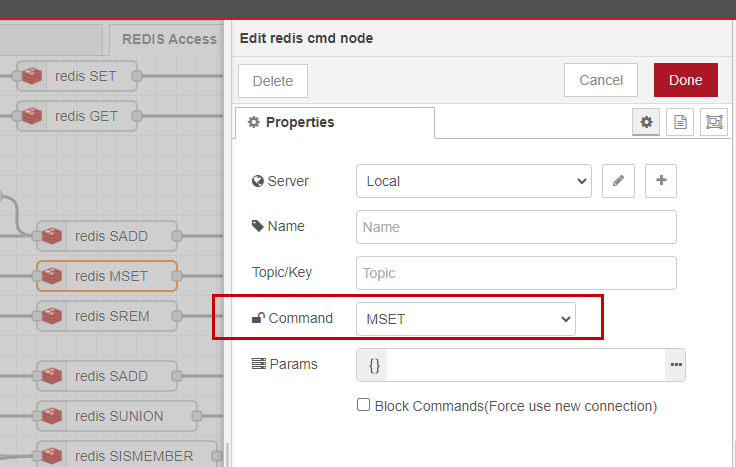Enable the Block Commands checkbox
This screenshot has height=467, width=736.
[x=363, y=405]
